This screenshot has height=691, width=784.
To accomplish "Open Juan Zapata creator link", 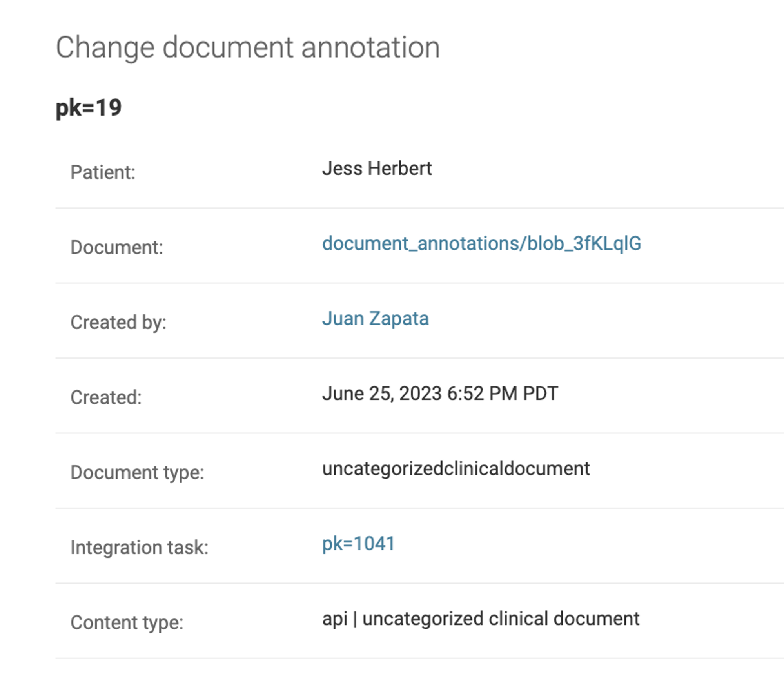I will click(x=375, y=319).
